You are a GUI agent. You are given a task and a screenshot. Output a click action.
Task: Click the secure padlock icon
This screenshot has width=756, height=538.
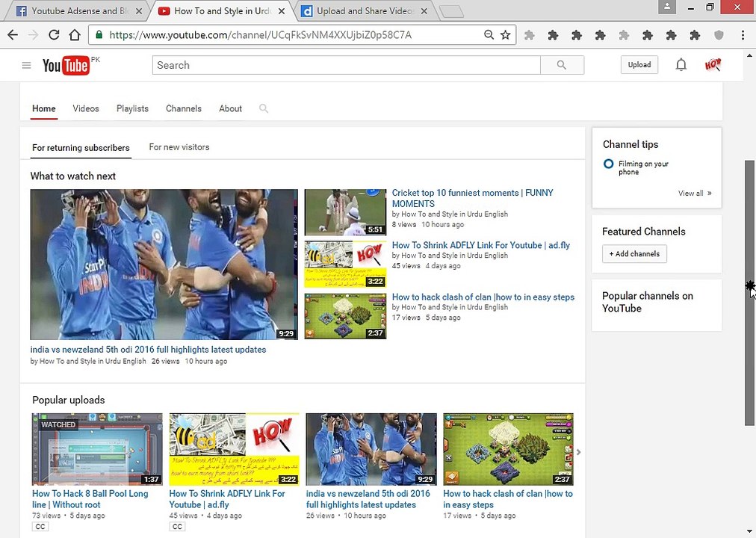[x=99, y=34]
